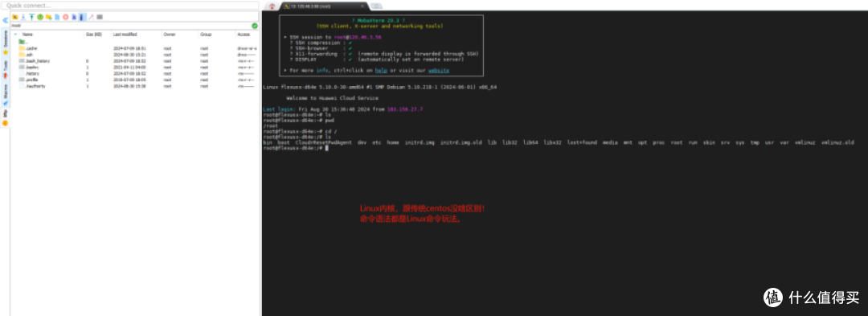Select the .bash_history file
This screenshot has width=868, height=316.
35,61
